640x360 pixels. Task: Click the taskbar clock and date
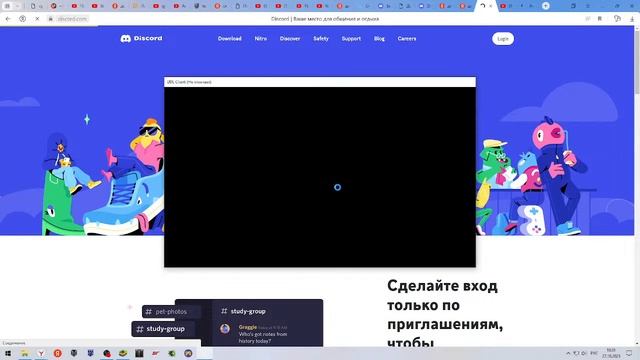tap(611, 353)
